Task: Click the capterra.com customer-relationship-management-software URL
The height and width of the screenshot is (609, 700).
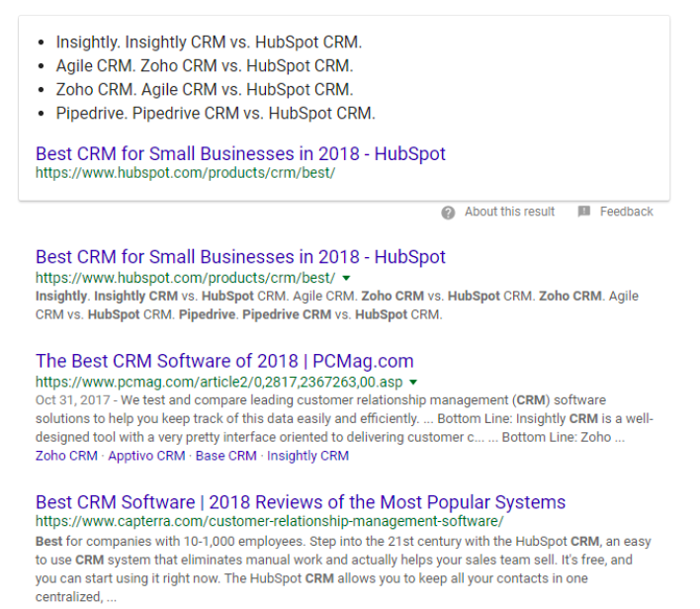Action: [270, 521]
